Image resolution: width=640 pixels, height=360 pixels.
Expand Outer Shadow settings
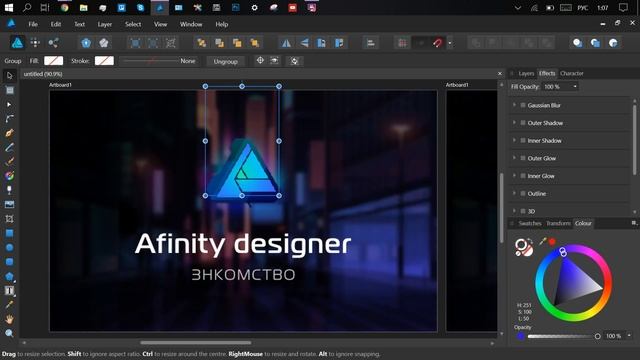(x=514, y=122)
